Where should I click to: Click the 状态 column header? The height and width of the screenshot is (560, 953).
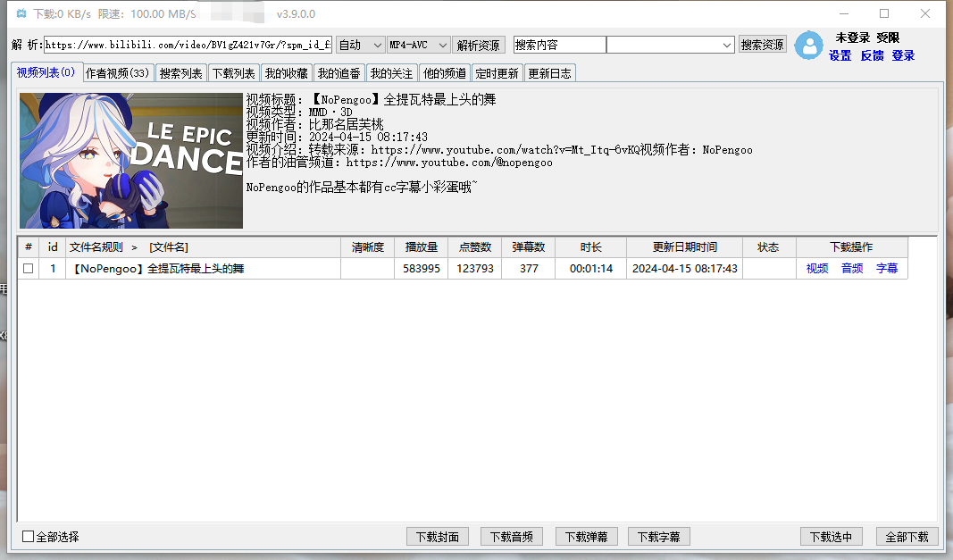click(x=769, y=247)
